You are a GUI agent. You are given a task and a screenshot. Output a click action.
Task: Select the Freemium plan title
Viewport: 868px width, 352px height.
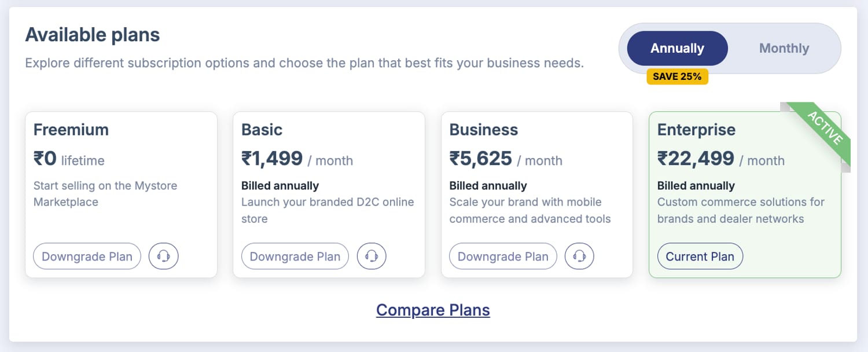[x=71, y=130]
